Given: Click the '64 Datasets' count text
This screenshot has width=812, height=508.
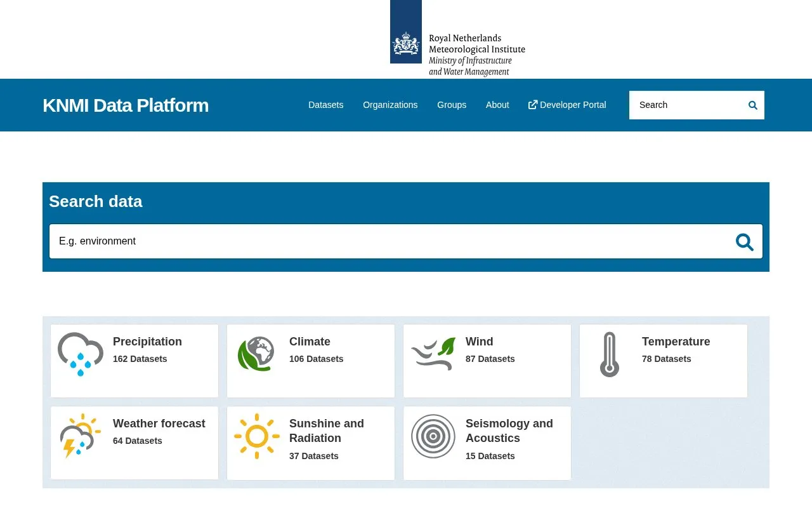Looking at the screenshot, I should (138, 441).
